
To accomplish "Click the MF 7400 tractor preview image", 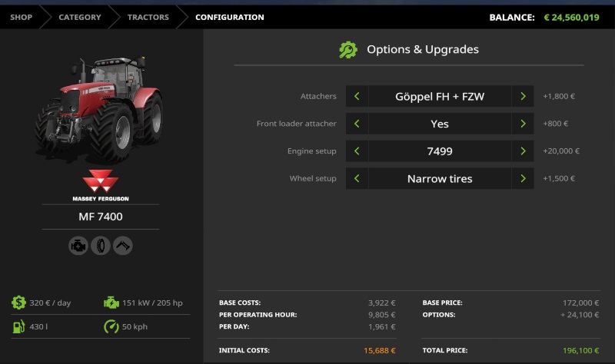I will (x=100, y=108).
